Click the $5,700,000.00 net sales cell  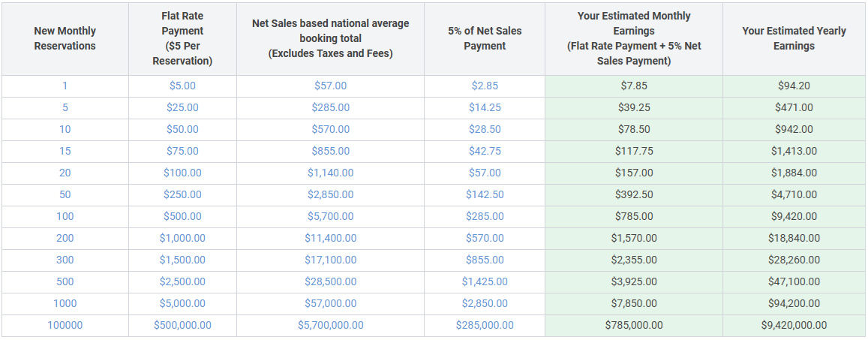point(330,325)
